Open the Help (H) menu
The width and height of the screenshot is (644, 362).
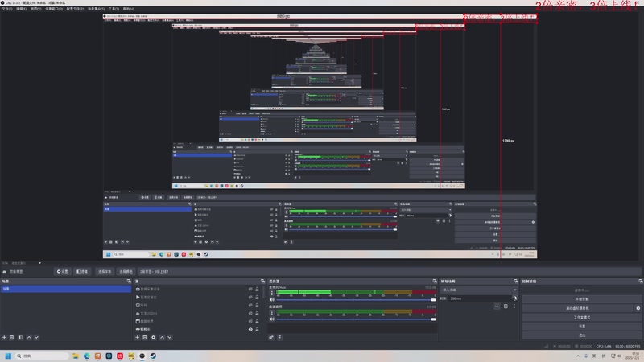pos(129,9)
